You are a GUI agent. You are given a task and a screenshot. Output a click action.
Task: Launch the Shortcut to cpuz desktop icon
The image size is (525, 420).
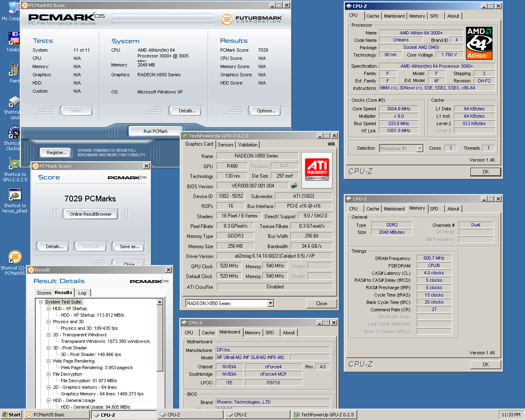click(14, 101)
